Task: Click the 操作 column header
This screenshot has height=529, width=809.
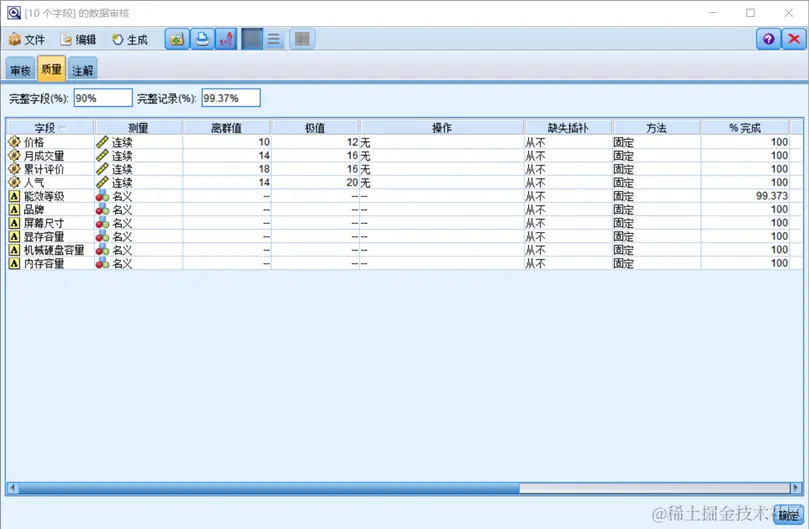Action: coord(442,127)
